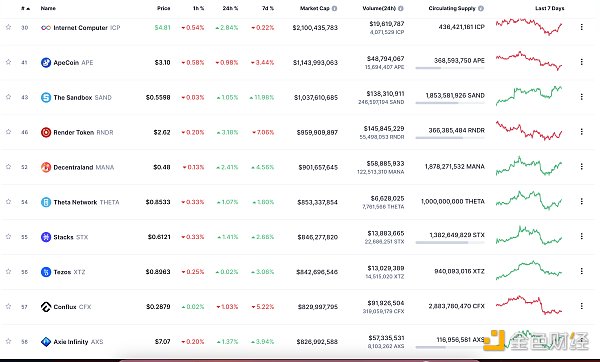The height and width of the screenshot is (362, 600).
Task: Star ApeCoin in the watchlist
Action: tap(8, 62)
